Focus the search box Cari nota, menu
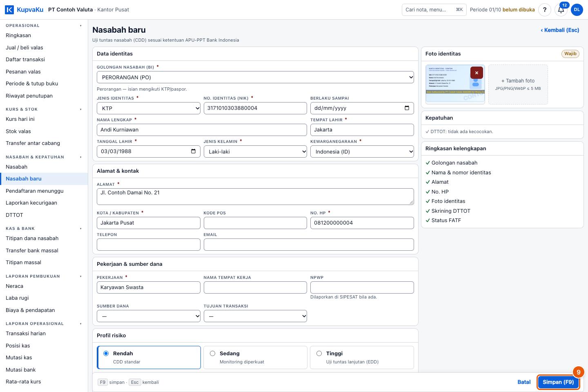The width and height of the screenshot is (588, 392). [x=434, y=10]
